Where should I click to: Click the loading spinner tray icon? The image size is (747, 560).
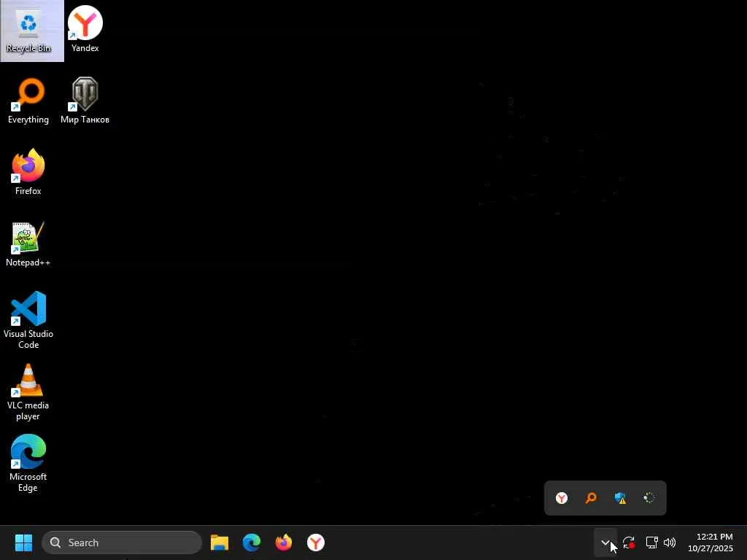649,498
